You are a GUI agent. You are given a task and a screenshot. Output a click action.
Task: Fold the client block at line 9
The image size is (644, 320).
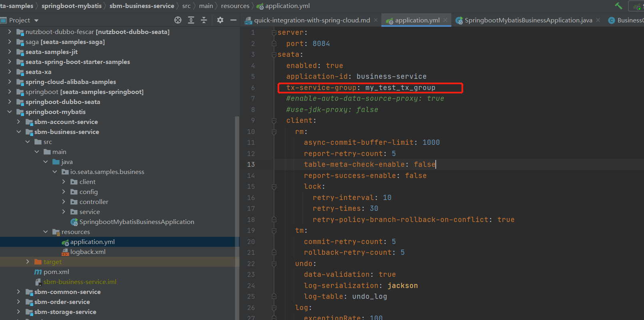click(274, 120)
